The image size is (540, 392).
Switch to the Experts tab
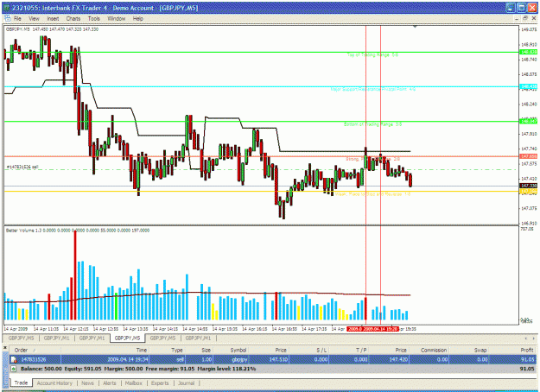point(160,383)
